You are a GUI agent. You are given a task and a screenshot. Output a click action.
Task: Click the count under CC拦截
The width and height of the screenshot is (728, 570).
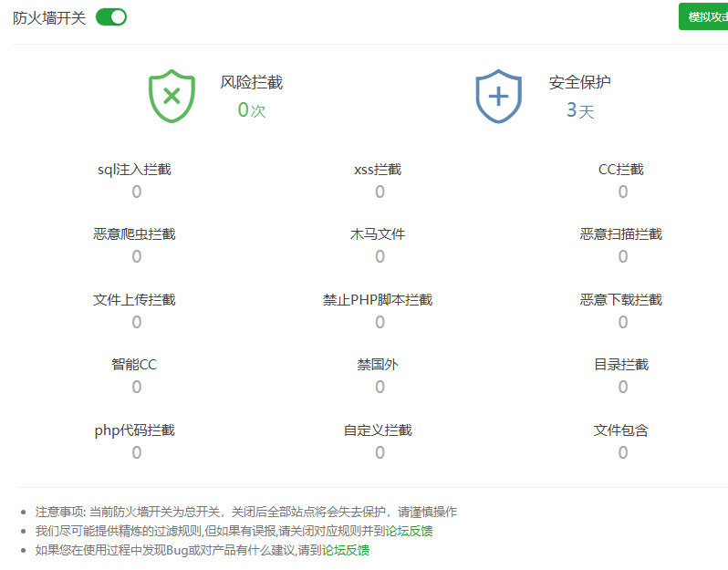623,192
